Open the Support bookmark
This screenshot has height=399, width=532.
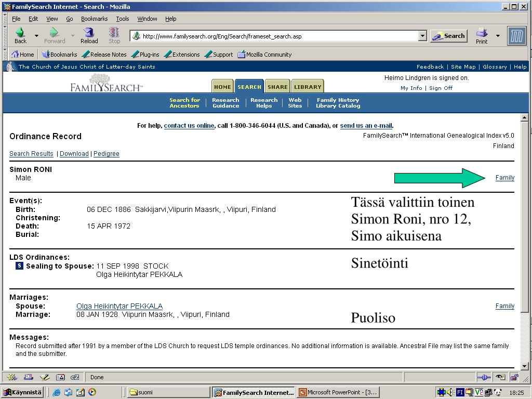click(219, 54)
